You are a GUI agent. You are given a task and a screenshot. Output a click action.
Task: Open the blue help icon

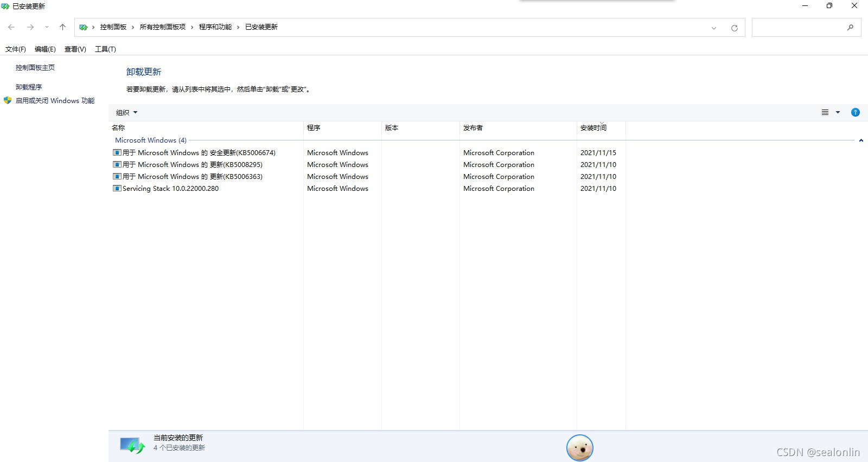coord(856,112)
